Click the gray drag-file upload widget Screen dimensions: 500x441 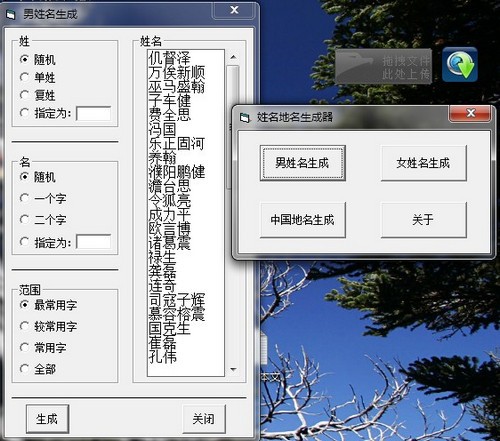384,66
